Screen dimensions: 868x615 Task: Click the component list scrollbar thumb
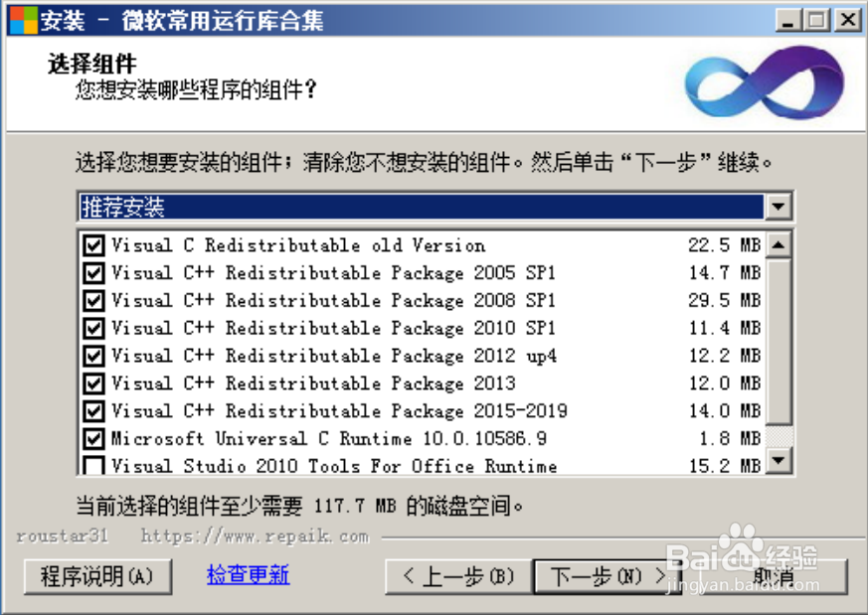tap(779, 342)
